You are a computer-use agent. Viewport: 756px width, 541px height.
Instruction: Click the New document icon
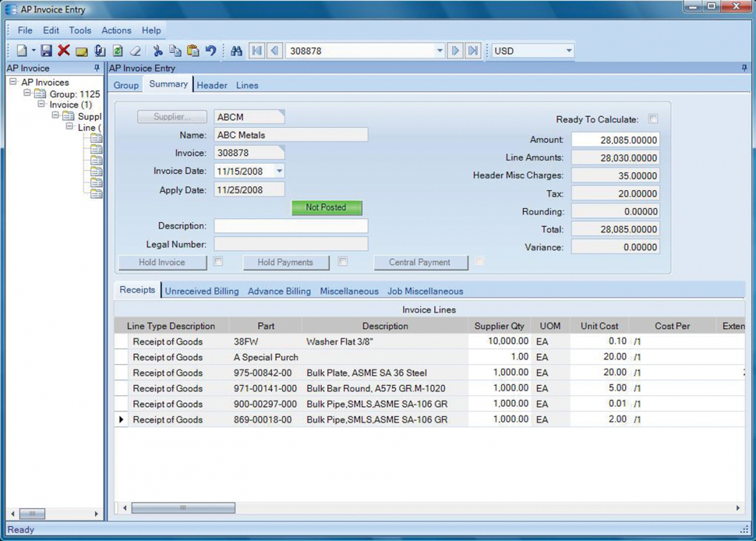pos(22,51)
